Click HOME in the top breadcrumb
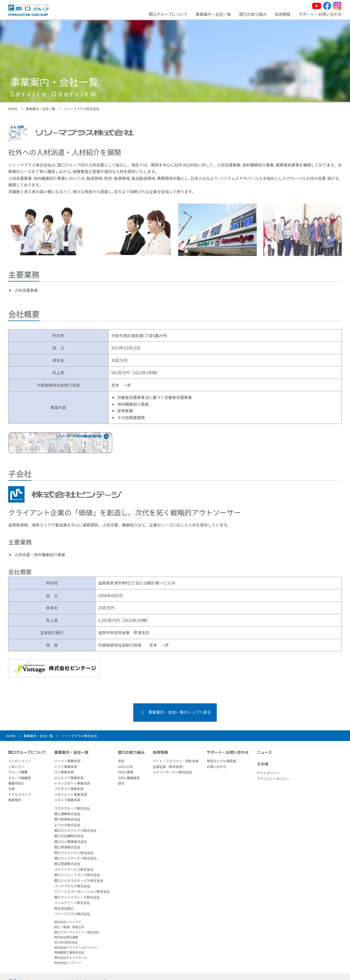This screenshot has width=350, height=980. pos(13,109)
